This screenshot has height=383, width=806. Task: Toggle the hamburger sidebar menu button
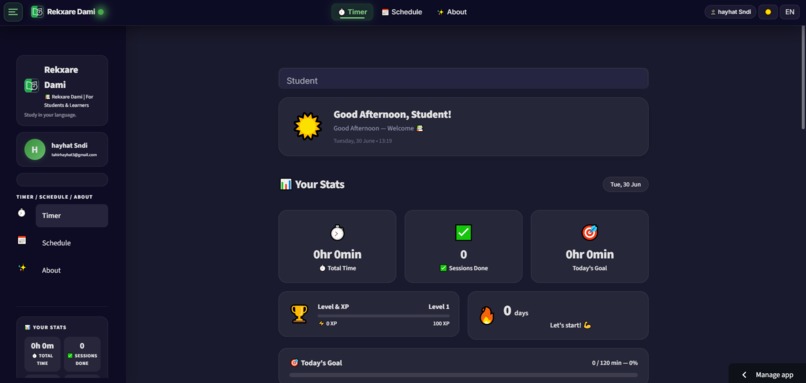click(13, 12)
